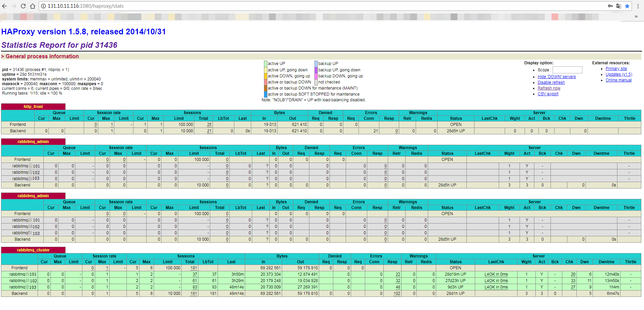Click the translate page icon
Viewport: 644px width, 310px height.
[x=619, y=6]
